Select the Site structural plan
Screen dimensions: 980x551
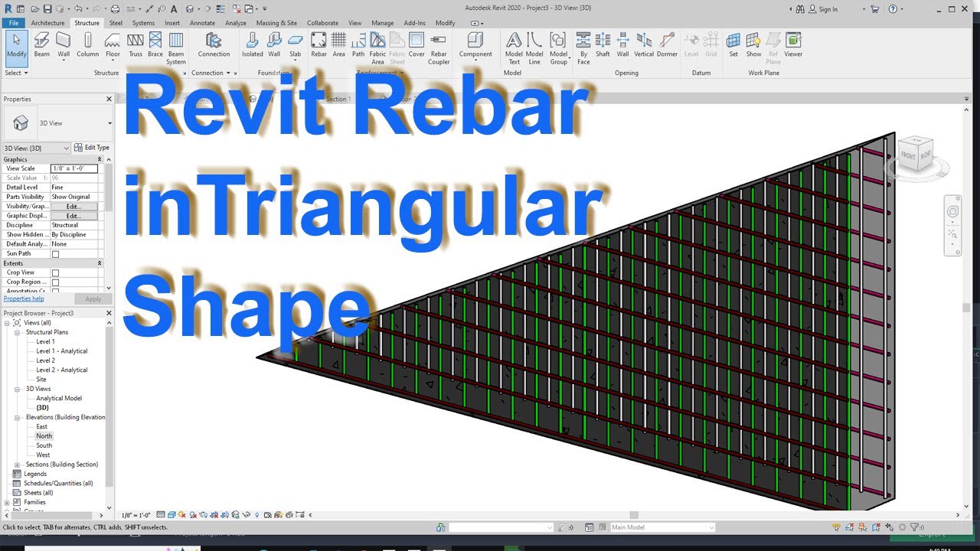tap(41, 380)
